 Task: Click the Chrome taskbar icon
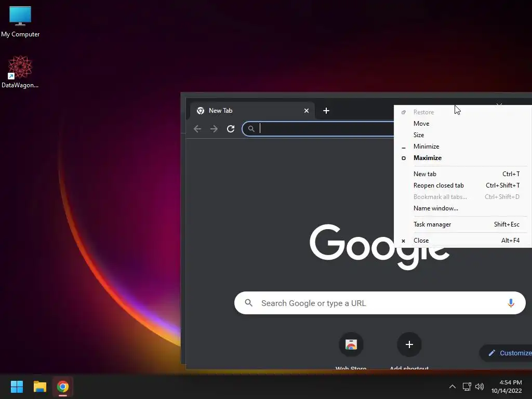[x=63, y=387]
